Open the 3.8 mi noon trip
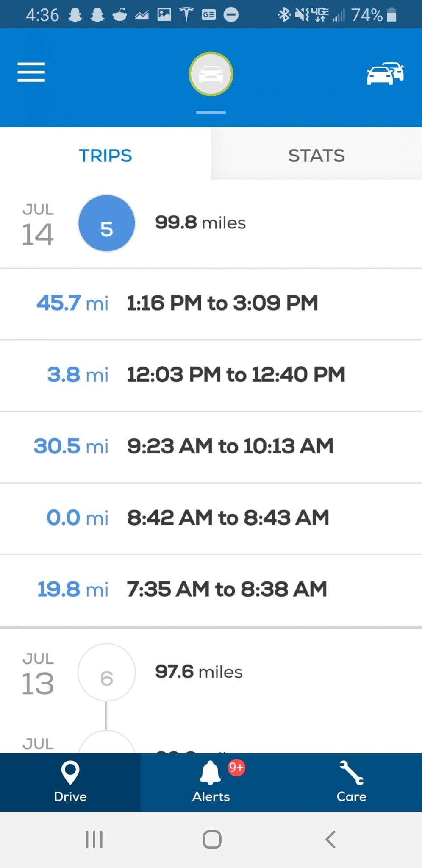This screenshot has width=422, height=868. coord(211,375)
